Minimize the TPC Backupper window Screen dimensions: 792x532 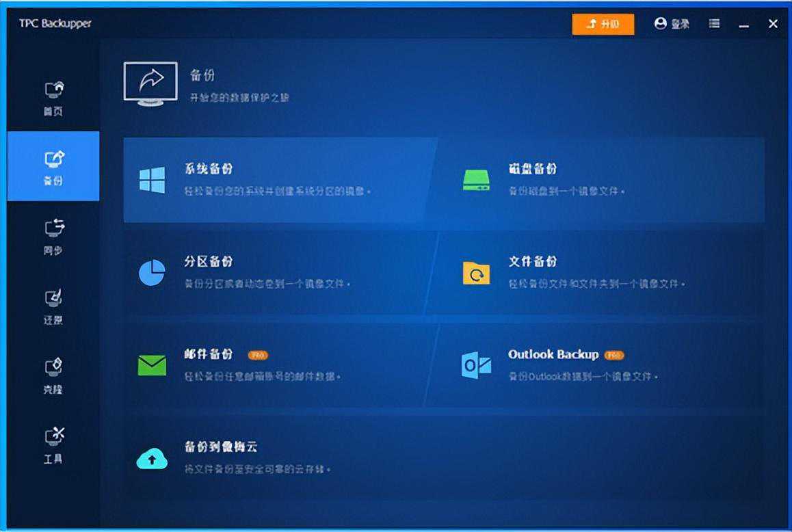pos(744,25)
